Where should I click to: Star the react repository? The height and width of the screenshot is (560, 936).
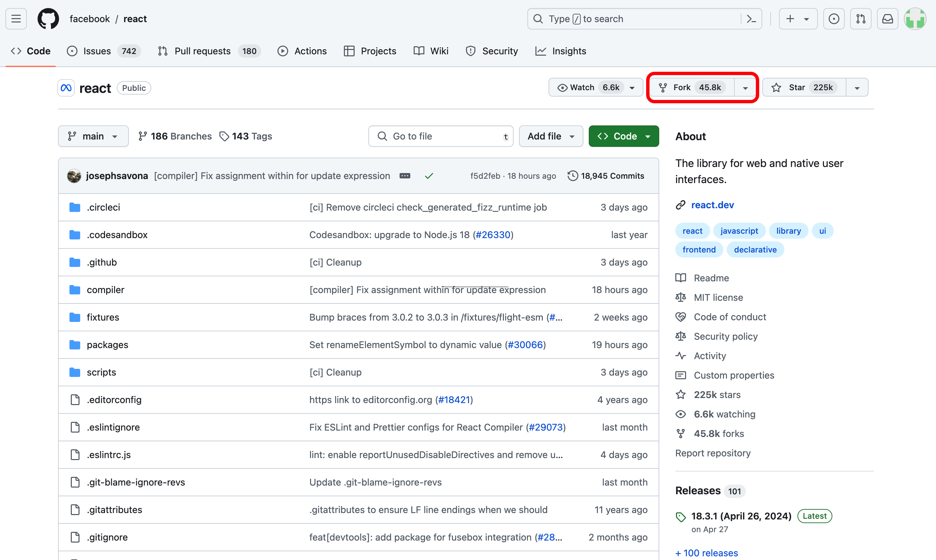[803, 88]
